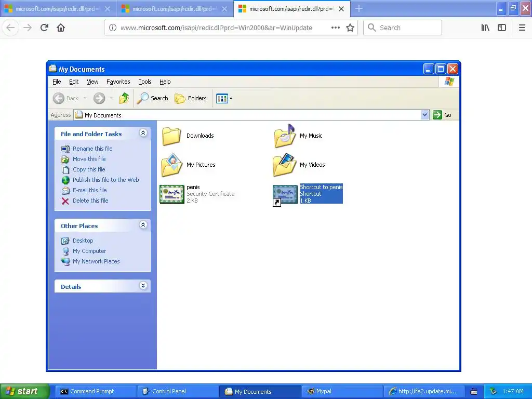Select the shortcut file icon
Viewport: 532px width, 399px height.
tap(285, 195)
